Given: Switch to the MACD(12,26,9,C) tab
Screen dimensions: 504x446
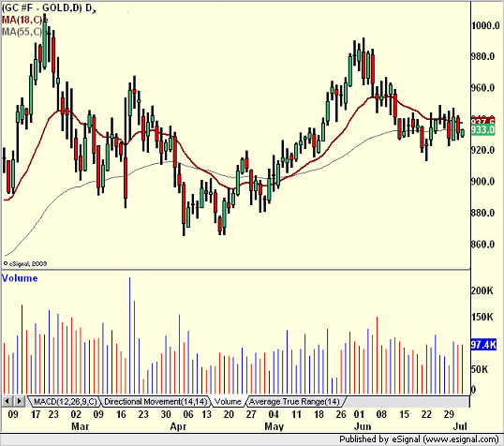Looking at the screenshot, I should [x=65, y=402].
